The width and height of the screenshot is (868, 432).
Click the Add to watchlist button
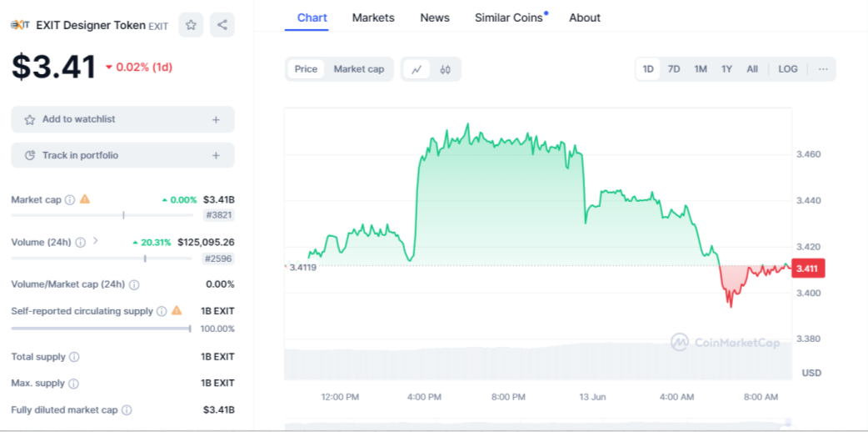(123, 119)
